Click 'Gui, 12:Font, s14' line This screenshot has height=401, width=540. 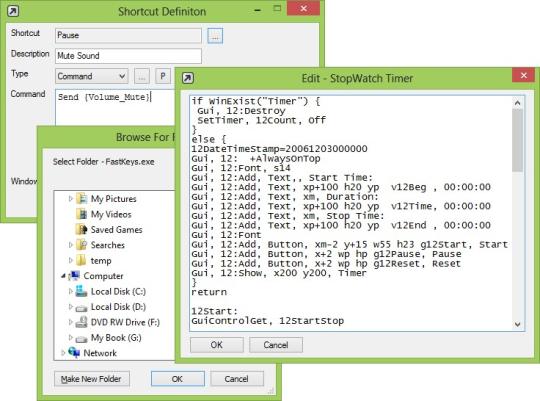point(241,168)
